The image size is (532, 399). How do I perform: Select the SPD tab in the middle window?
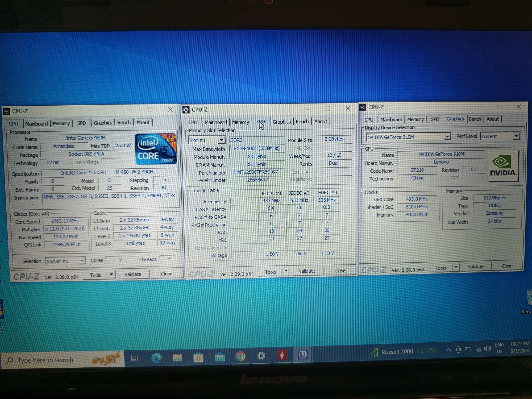[261, 122]
